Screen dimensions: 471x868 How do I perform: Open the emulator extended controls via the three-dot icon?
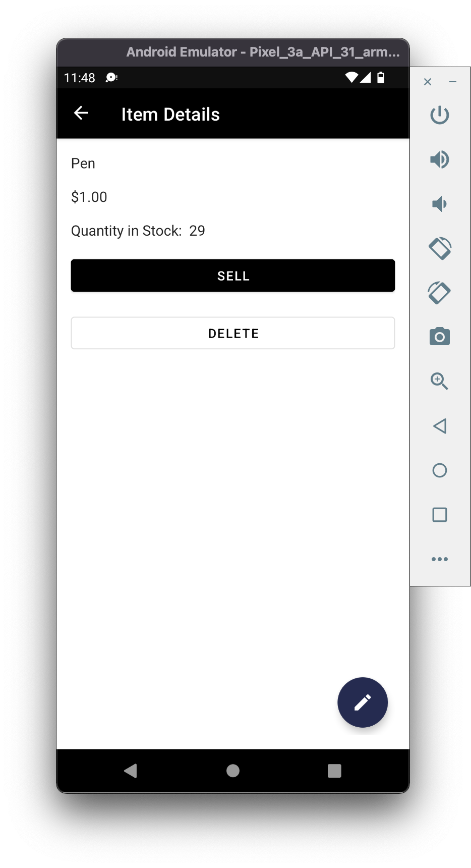pos(439,559)
